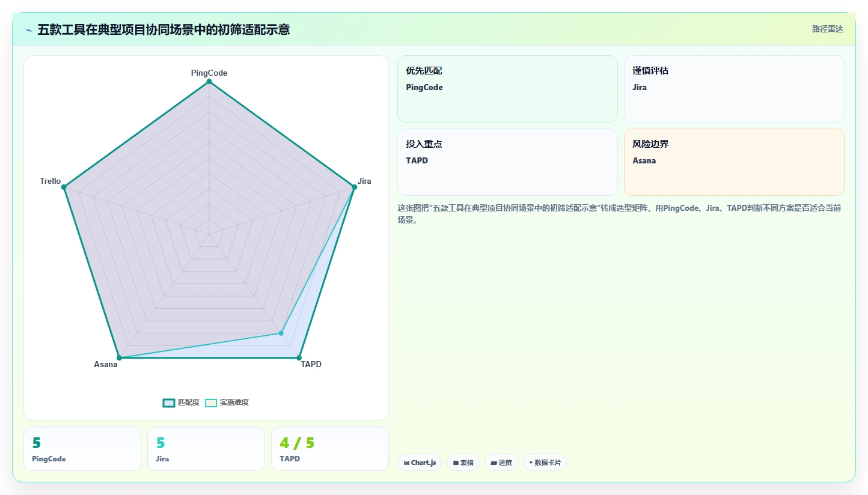Select the 表格 tag chip
Viewport: 868px width, 495px height.
point(463,463)
